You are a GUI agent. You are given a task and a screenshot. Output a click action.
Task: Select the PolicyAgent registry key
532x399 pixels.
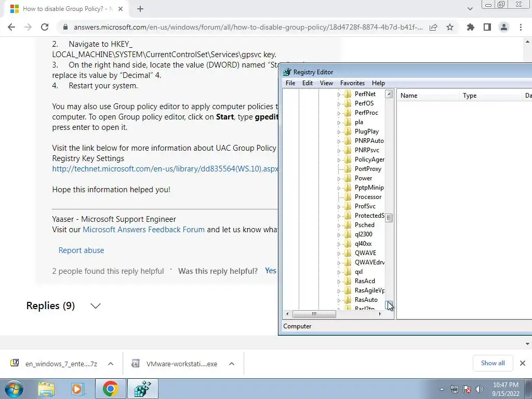click(369, 159)
